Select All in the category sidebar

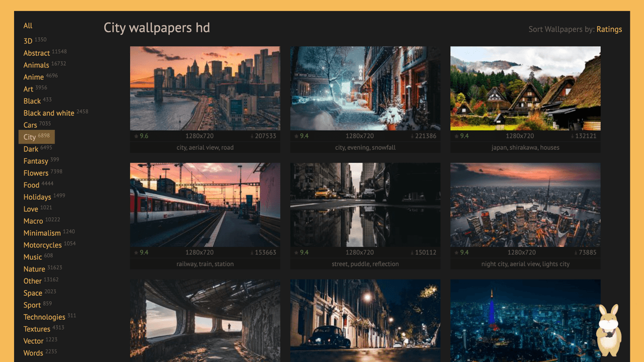(28, 26)
